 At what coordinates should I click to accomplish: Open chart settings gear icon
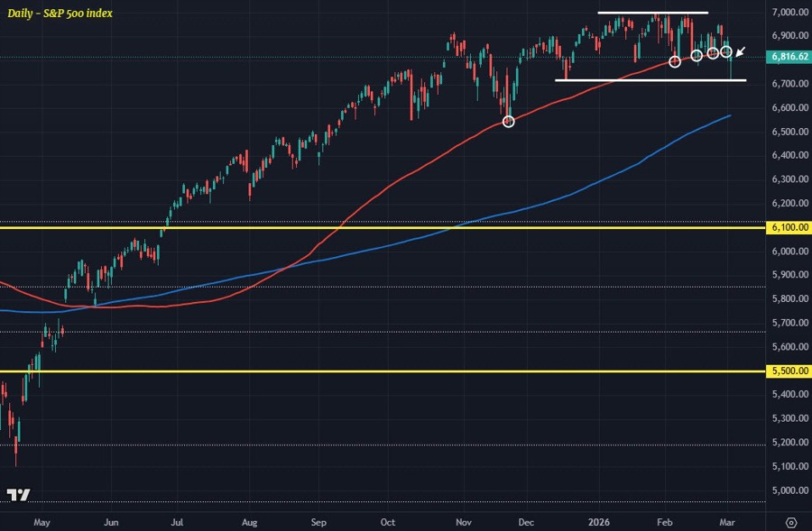tap(790, 522)
